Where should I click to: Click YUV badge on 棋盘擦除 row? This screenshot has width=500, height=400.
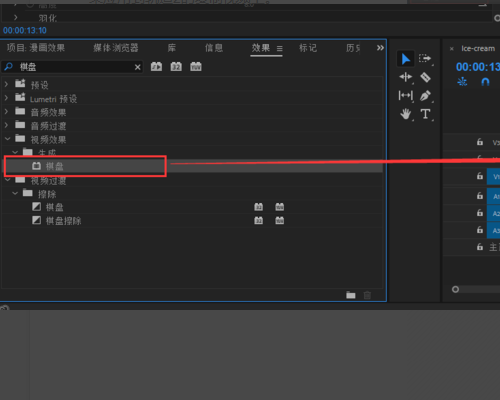pyautogui.click(x=280, y=221)
